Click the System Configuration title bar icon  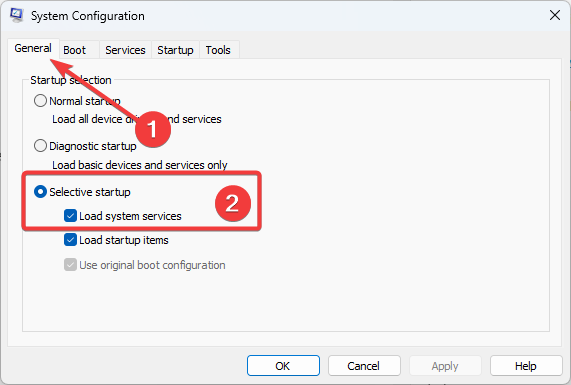pos(16,15)
